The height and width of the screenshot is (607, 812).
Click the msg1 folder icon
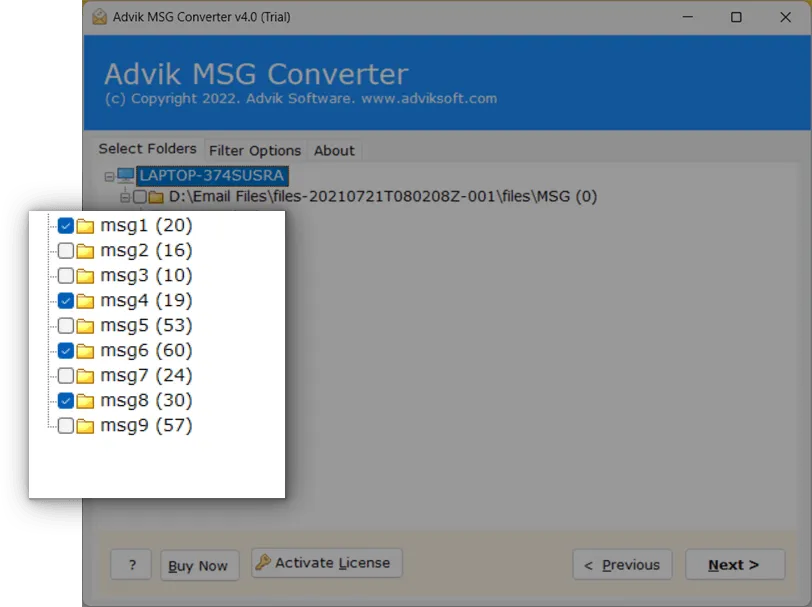point(85,226)
